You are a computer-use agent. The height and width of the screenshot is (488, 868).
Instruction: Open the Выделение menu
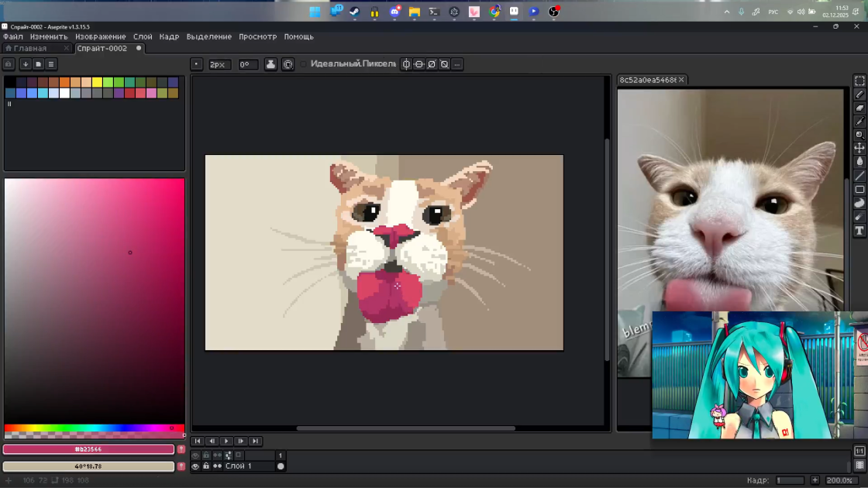(208, 36)
